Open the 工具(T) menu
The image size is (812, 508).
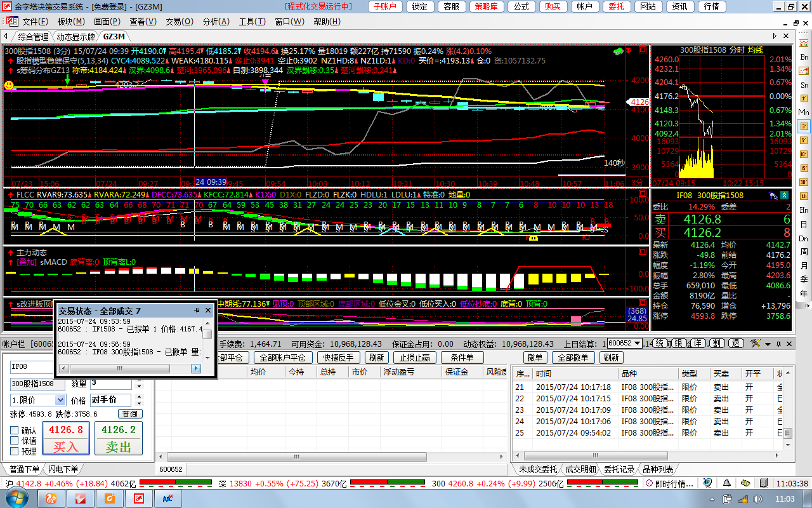tap(252, 21)
